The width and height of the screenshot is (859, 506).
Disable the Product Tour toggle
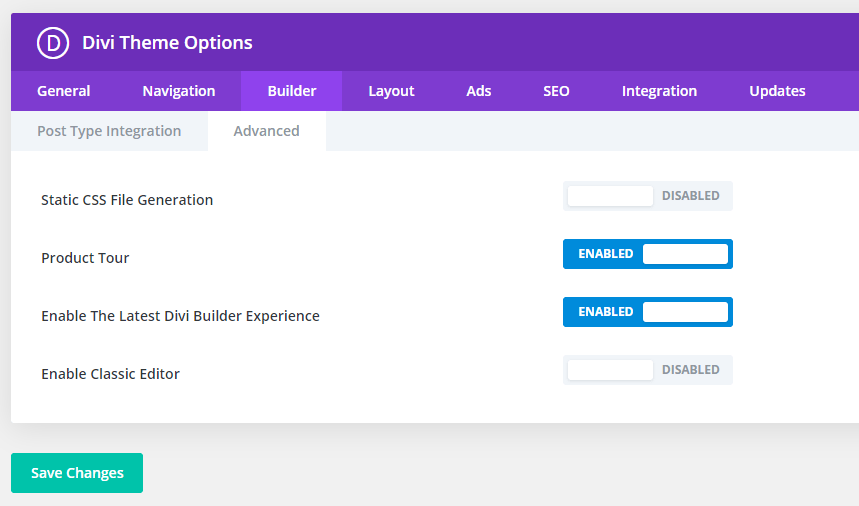(648, 254)
